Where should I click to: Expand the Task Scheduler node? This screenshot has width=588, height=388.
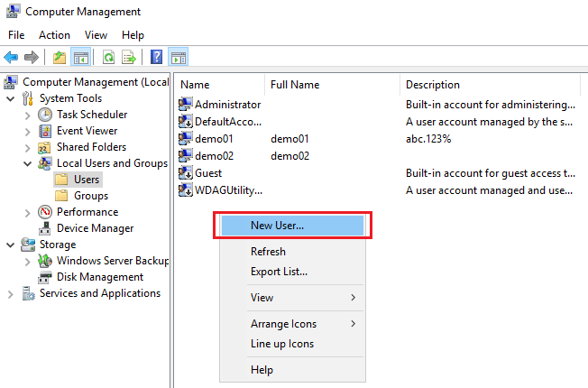coord(27,115)
